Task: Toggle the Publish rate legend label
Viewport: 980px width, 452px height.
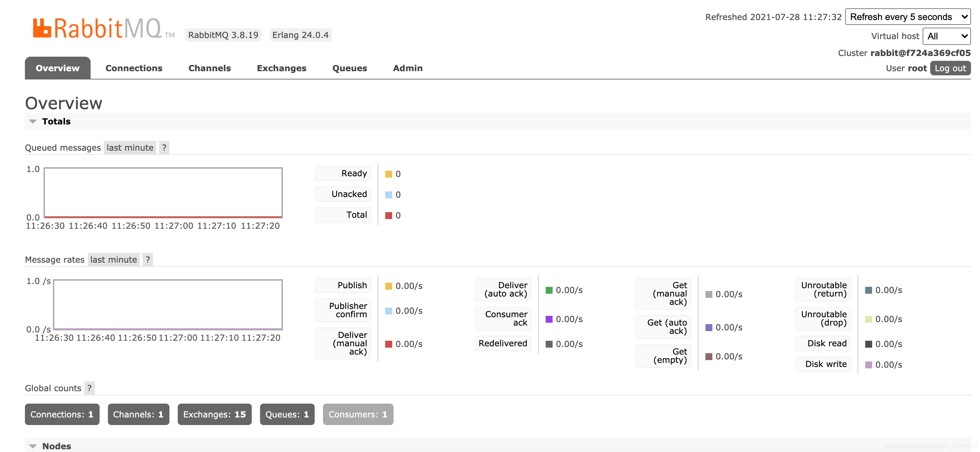Action: (343, 285)
